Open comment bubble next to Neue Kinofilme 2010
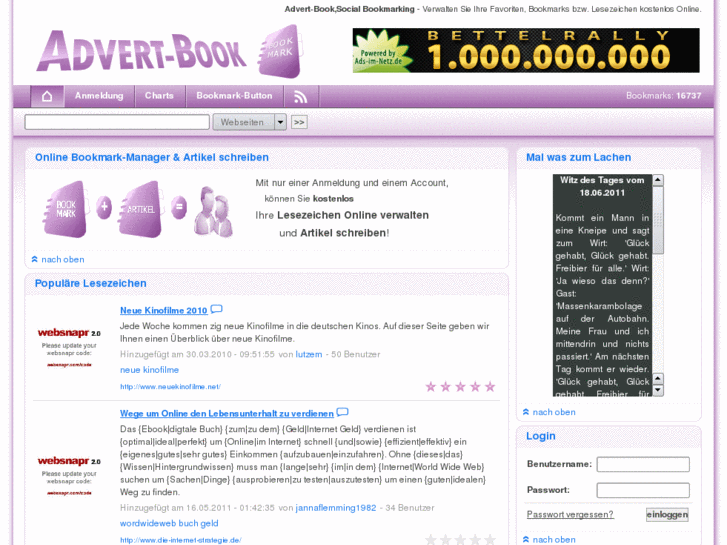Screen dimensions: 727x545 [217, 309]
